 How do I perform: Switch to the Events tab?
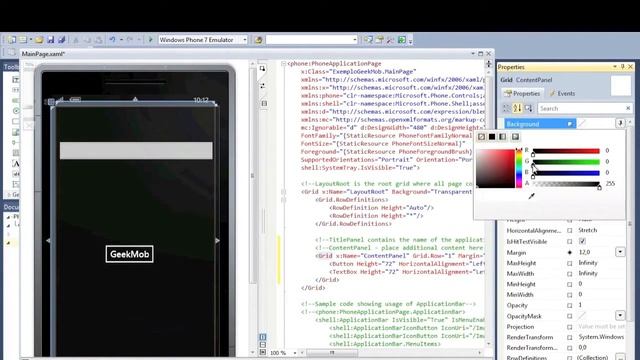562,93
